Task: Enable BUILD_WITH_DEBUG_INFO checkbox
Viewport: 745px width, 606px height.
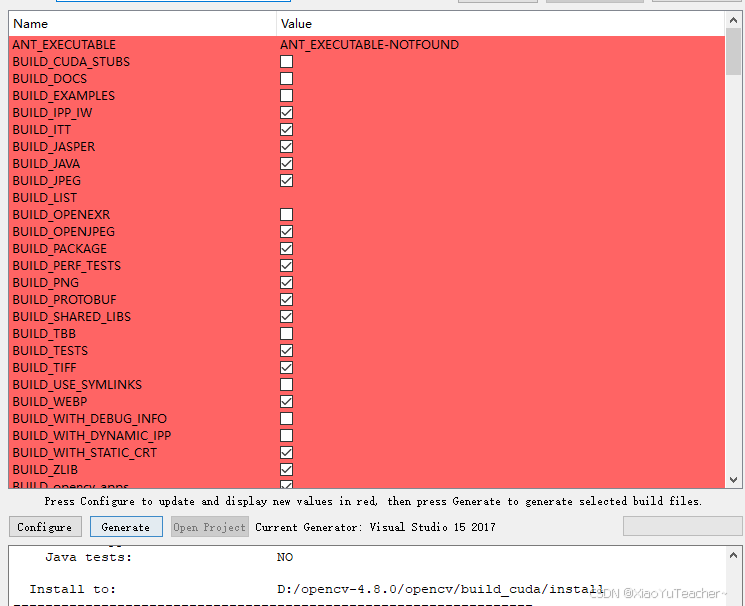Action: click(287, 419)
